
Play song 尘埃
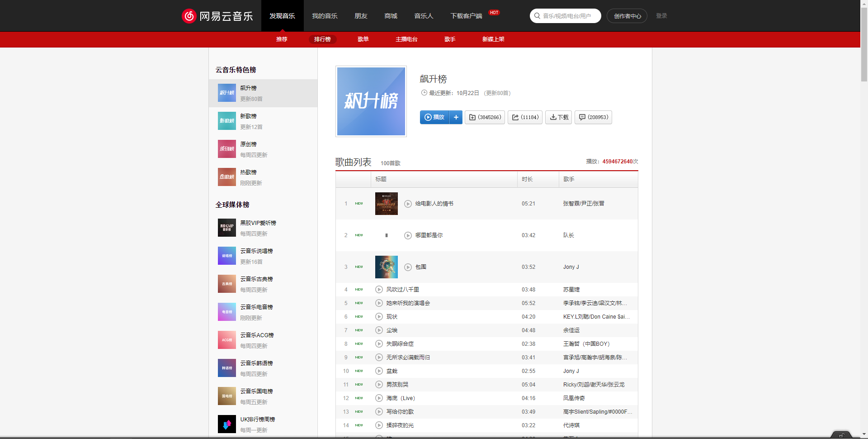pyautogui.click(x=379, y=330)
